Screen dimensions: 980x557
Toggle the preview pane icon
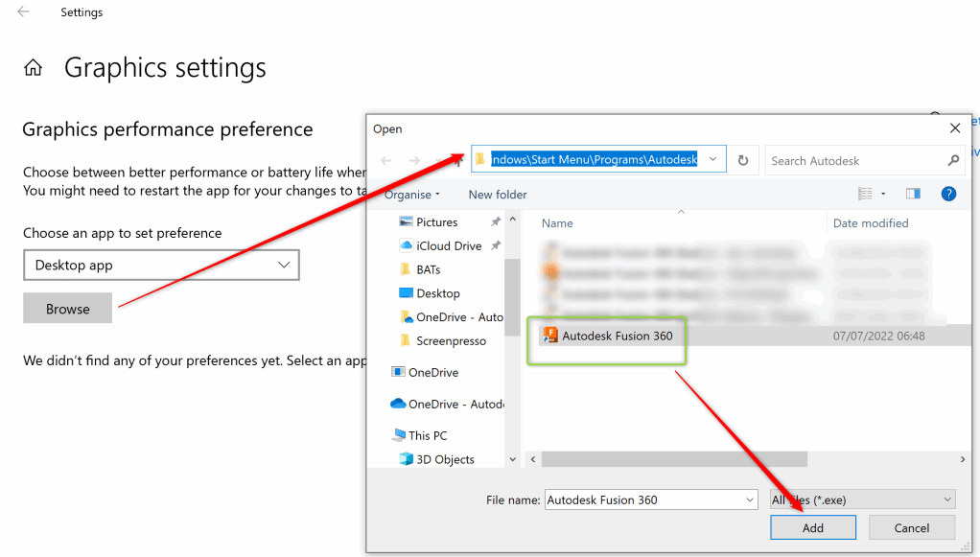pos(913,194)
